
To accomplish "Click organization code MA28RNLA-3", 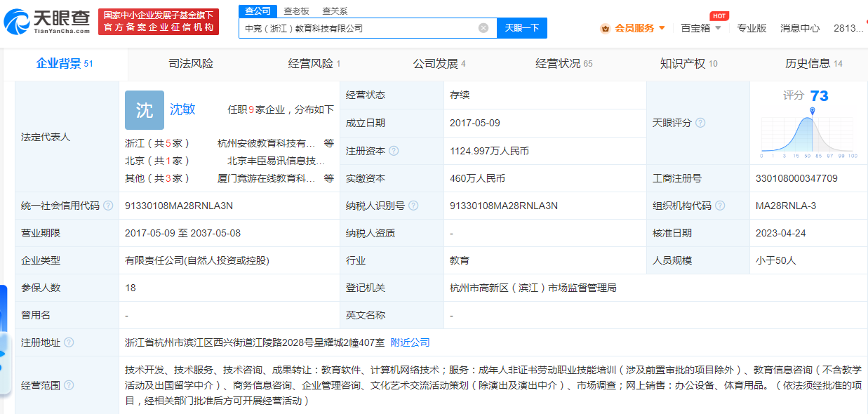I will (x=786, y=206).
